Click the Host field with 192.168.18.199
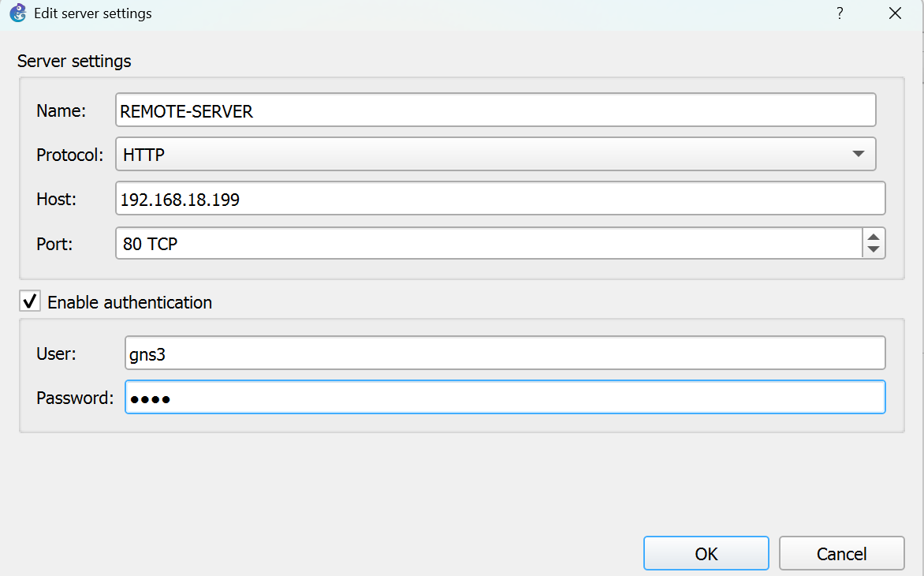Viewport: 924px width, 576px height. [x=500, y=199]
